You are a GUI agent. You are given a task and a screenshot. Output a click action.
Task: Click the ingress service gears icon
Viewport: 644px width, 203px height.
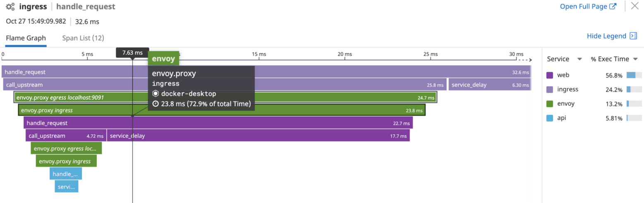[x=10, y=7]
